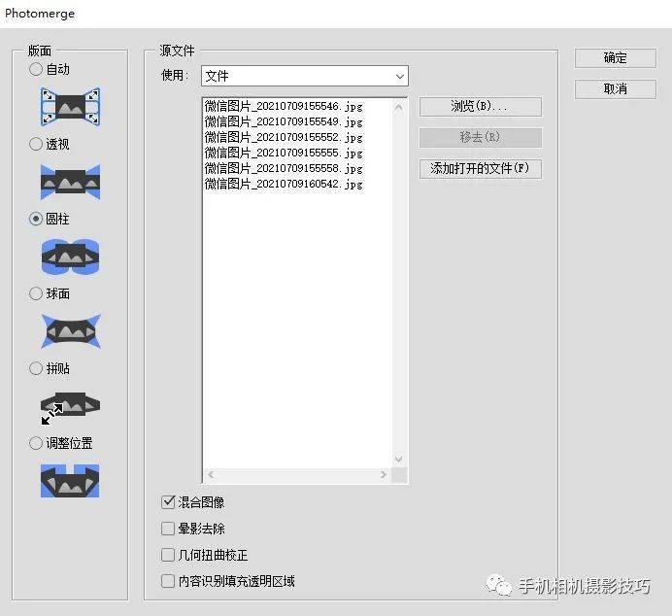Enable 内容识别填充透明区域 checkbox
This screenshot has width=672, height=616.
[x=168, y=581]
